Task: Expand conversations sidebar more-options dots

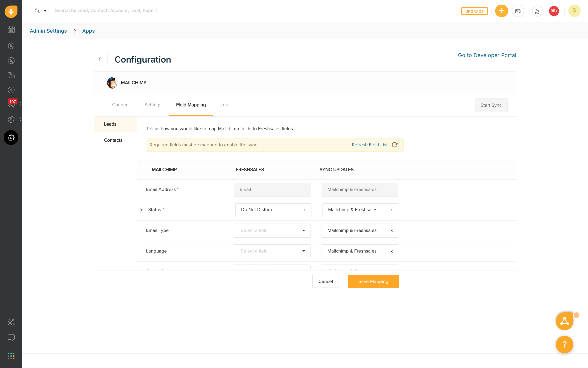Action: click(x=20, y=104)
